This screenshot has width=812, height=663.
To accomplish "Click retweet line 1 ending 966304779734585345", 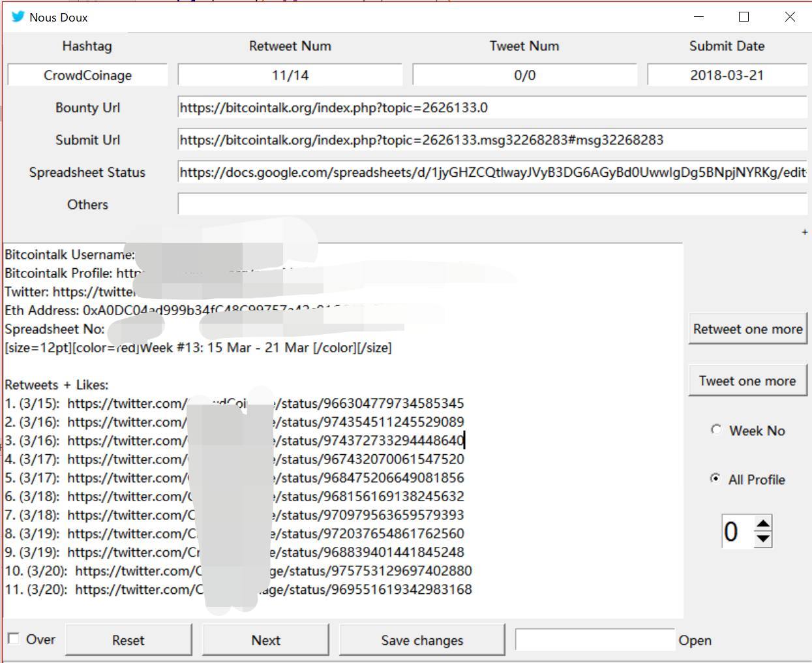I will 235,403.
